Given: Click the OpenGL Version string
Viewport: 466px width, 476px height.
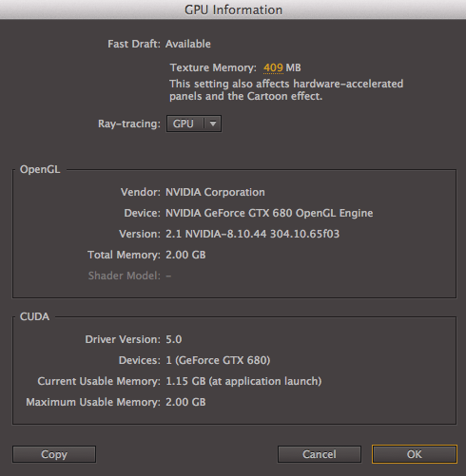Looking at the screenshot, I should point(252,234).
